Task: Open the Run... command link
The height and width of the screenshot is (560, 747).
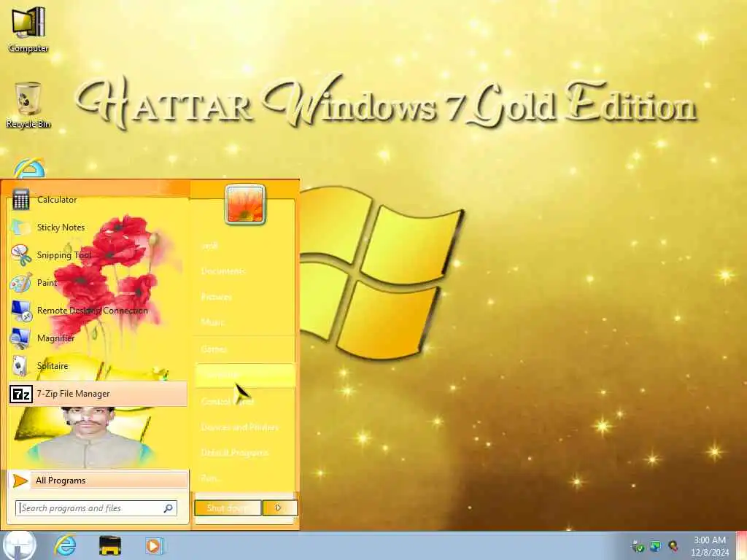Action: click(210, 478)
